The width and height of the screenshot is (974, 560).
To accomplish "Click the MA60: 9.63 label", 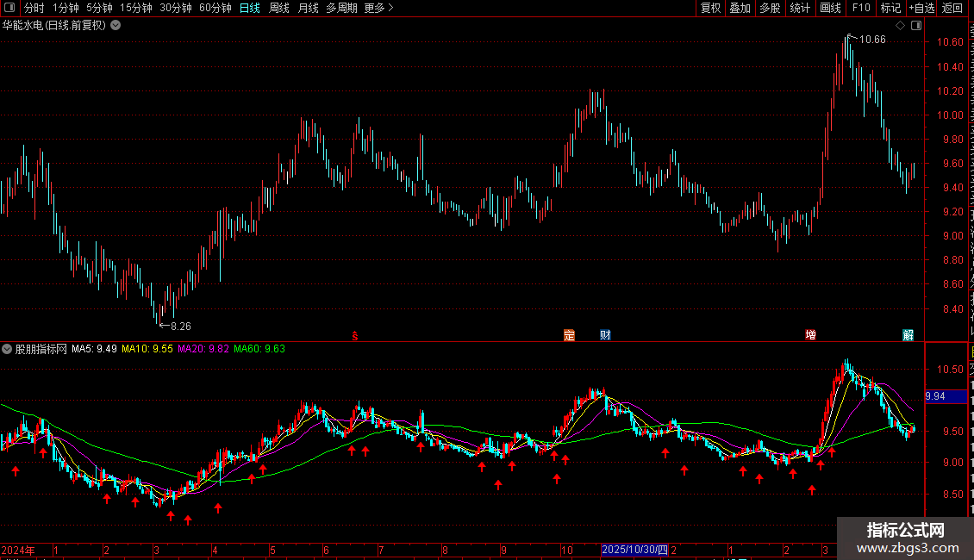I will 259,349.
